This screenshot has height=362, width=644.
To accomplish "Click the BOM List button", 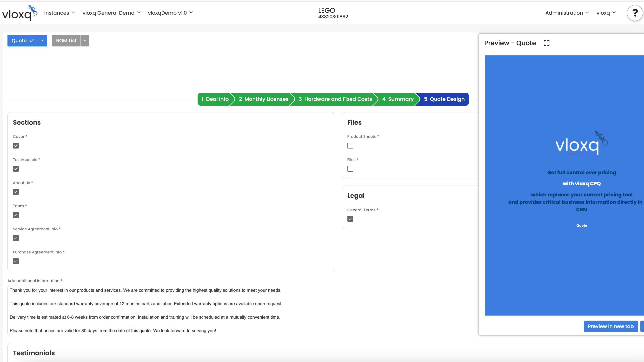I will pos(66,40).
